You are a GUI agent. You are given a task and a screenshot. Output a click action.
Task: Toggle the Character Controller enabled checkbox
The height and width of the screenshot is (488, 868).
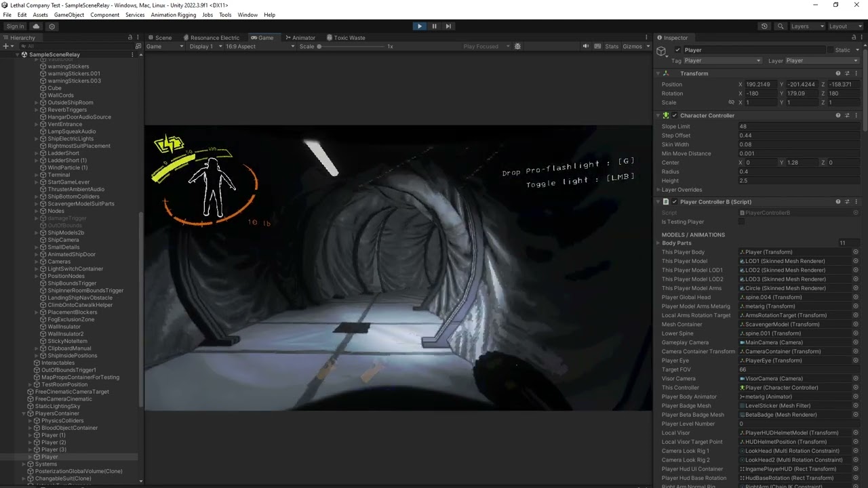[674, 115]
